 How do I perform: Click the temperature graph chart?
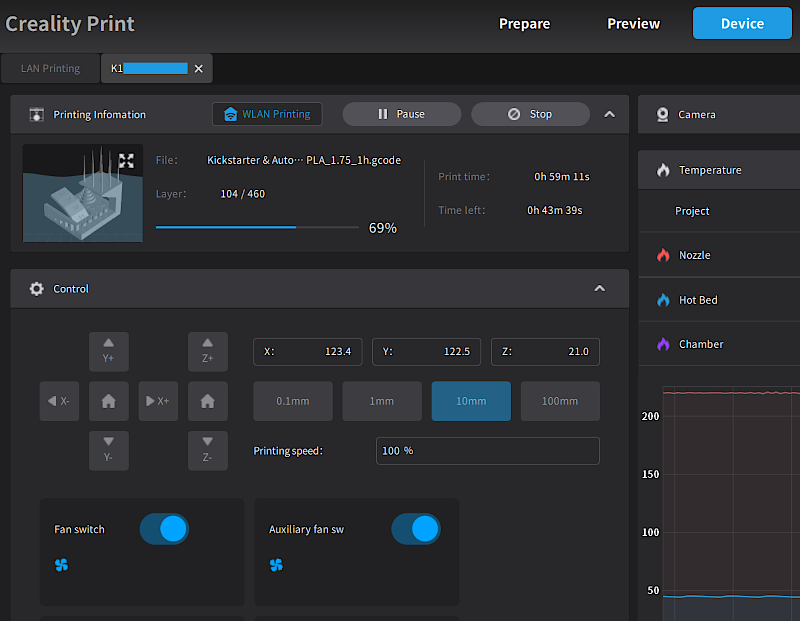tap(731, 503)
